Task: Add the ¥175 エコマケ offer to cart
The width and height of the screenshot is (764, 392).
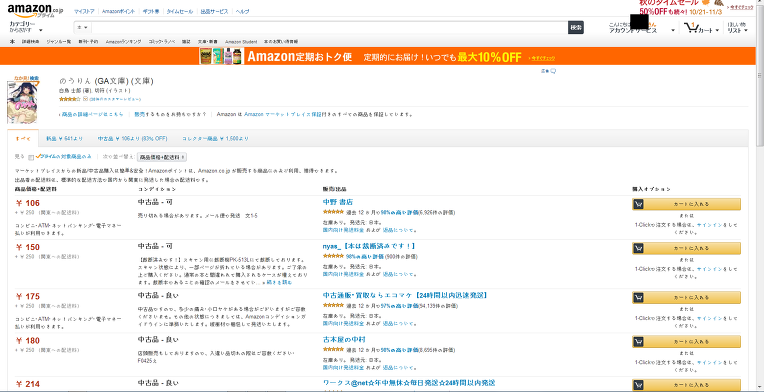Action: (x=687, y=297)
